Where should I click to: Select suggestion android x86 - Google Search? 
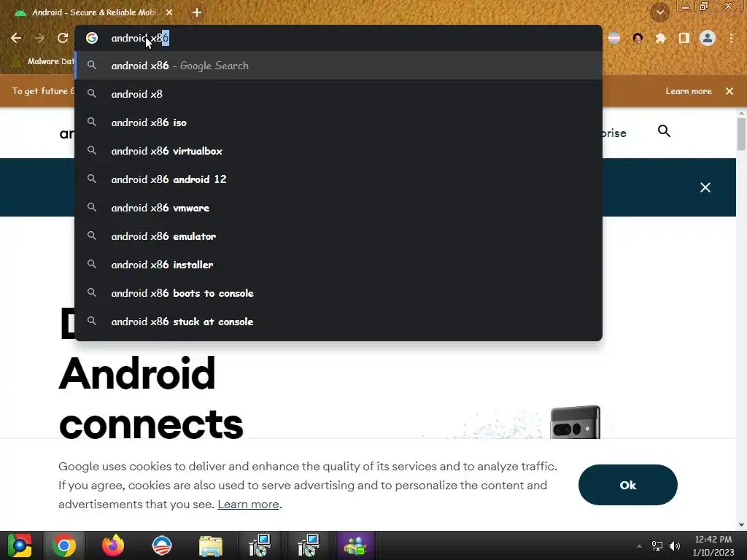pyautogui.click(x=338, y=66)
